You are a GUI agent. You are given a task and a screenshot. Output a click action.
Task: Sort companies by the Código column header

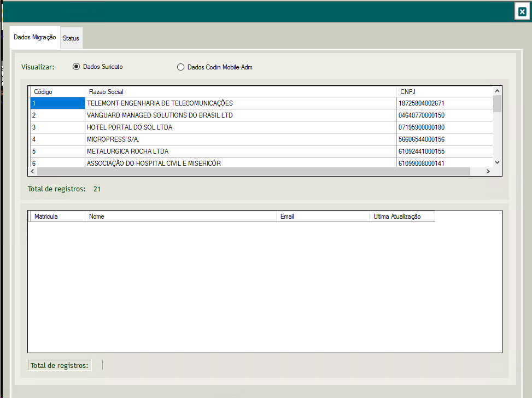click(x=57, y=92)
